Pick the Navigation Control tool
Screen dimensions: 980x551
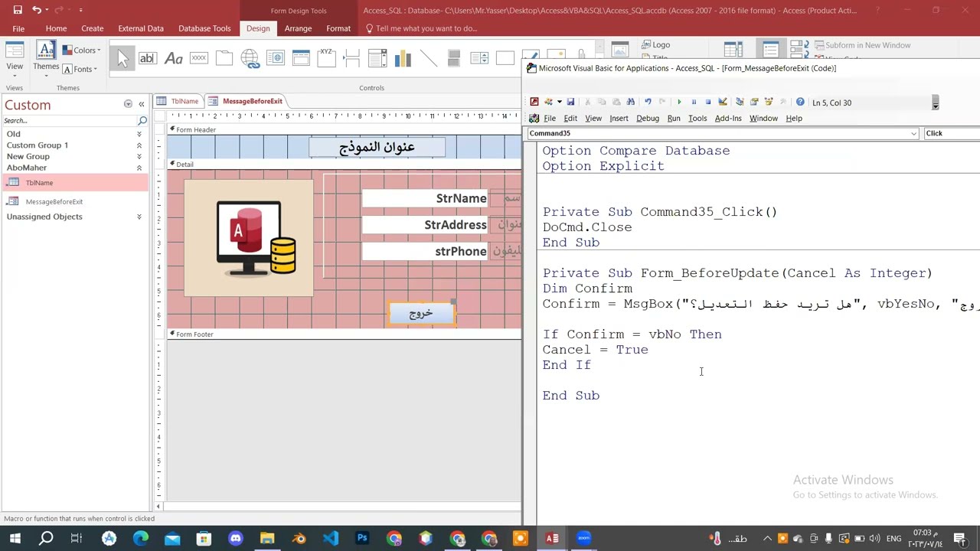click(301, 58)
